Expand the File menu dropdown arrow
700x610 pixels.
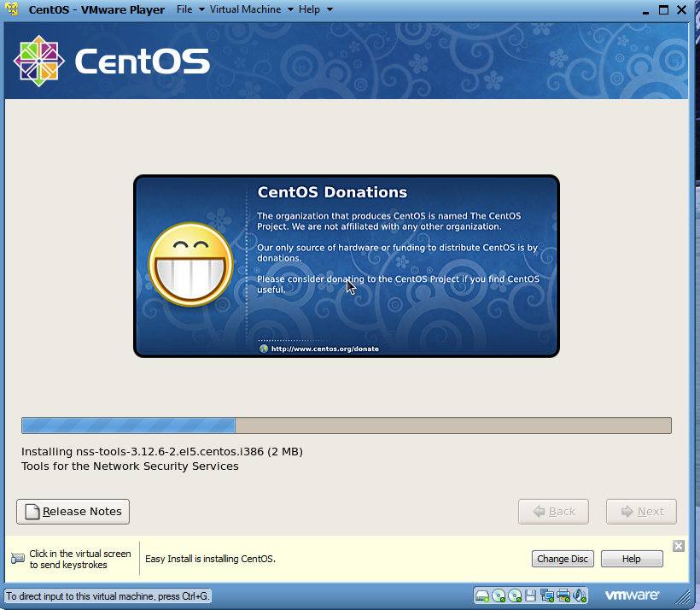pos(201,9)
